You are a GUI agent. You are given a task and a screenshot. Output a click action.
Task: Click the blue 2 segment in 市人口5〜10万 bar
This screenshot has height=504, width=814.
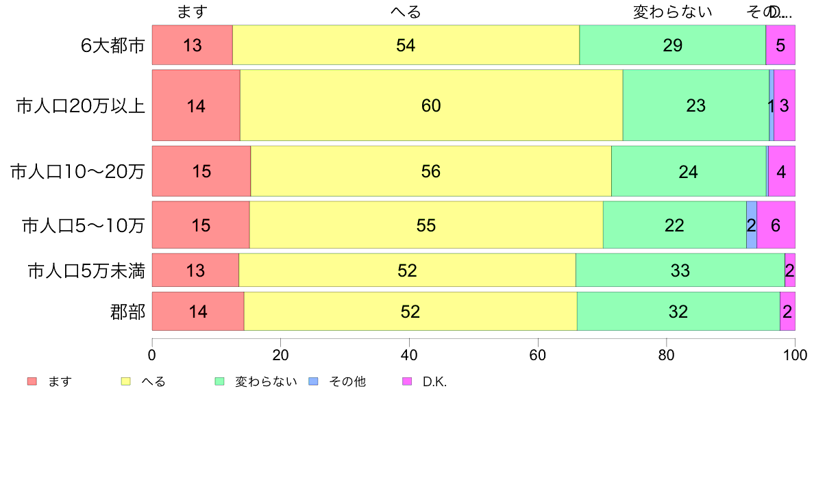point(752,225)
